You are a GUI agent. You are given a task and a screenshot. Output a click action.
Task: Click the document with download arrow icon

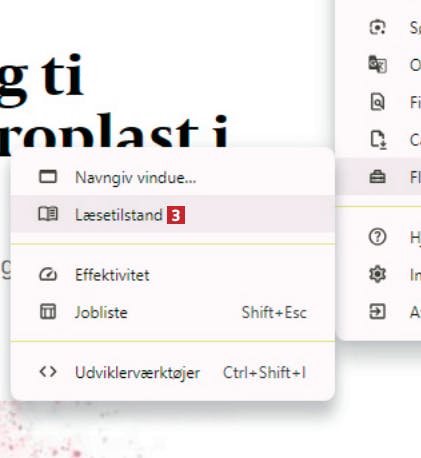[378, 139]
